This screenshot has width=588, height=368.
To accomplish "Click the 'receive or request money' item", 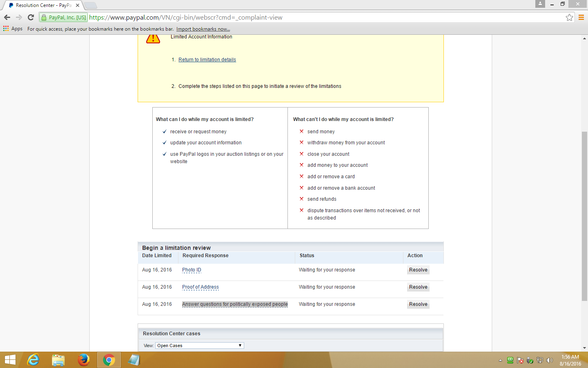I will click(x=198, y=132).
